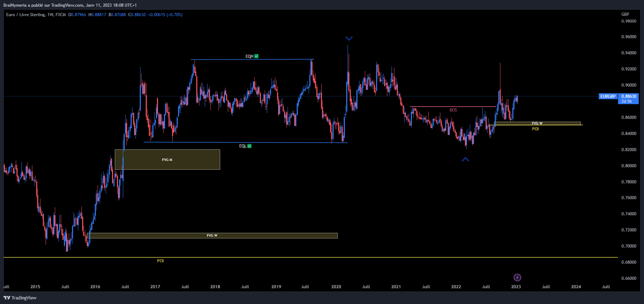Click the close value C0.88630
This screenshot has width=644, height=304.
(x=137, y=15)
